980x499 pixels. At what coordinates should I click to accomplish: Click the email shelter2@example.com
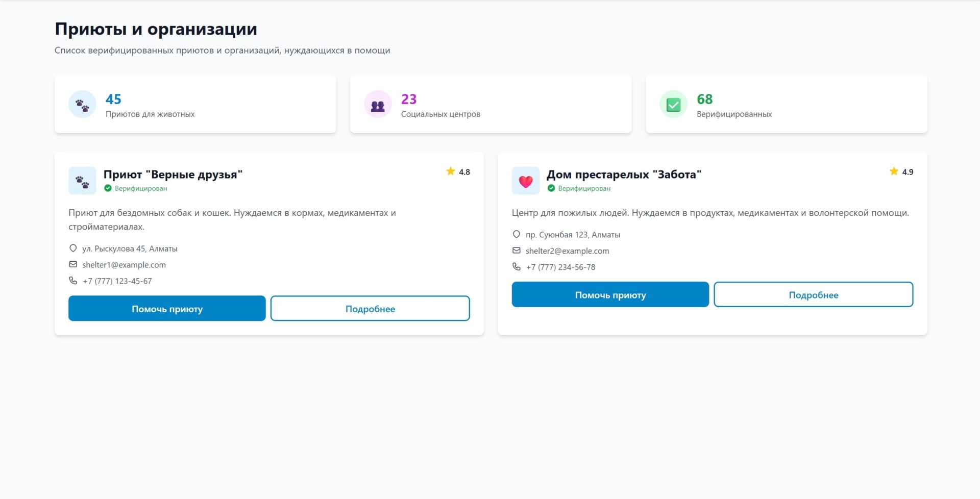(568, 251)
